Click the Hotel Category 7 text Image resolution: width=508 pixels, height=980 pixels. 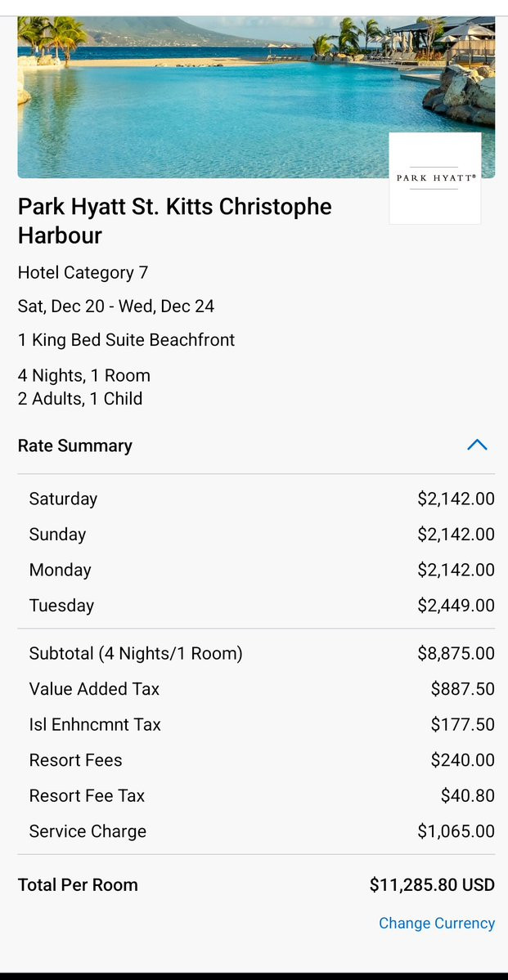(x=83, y=272)
